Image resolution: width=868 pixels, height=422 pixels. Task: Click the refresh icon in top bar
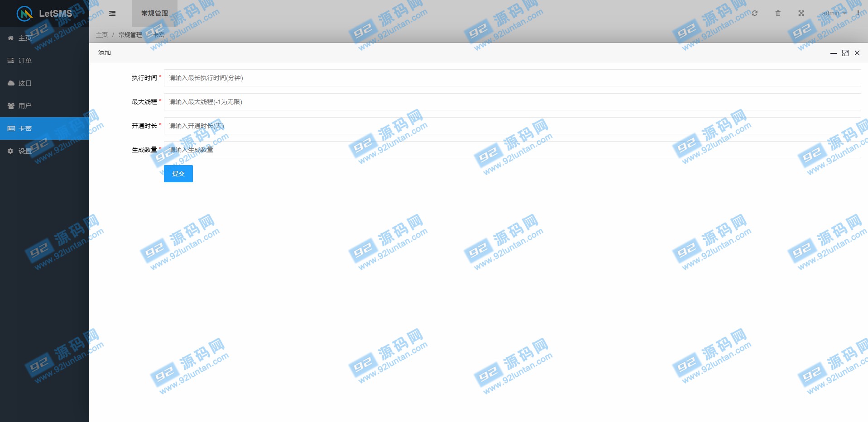coord(754,13)
